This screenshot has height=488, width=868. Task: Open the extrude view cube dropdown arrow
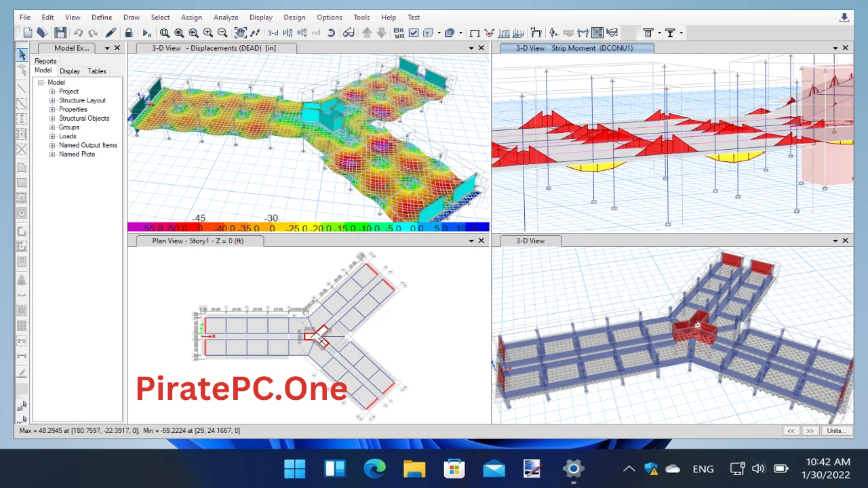[x=439, y=33]
